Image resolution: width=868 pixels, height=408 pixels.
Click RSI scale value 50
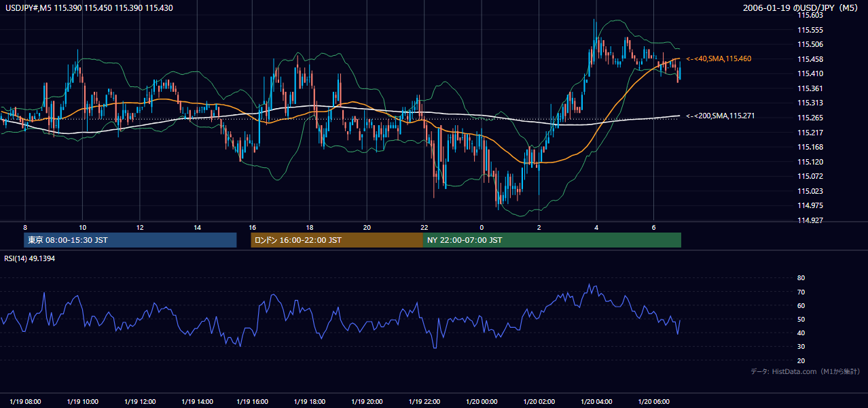[801, 319]
